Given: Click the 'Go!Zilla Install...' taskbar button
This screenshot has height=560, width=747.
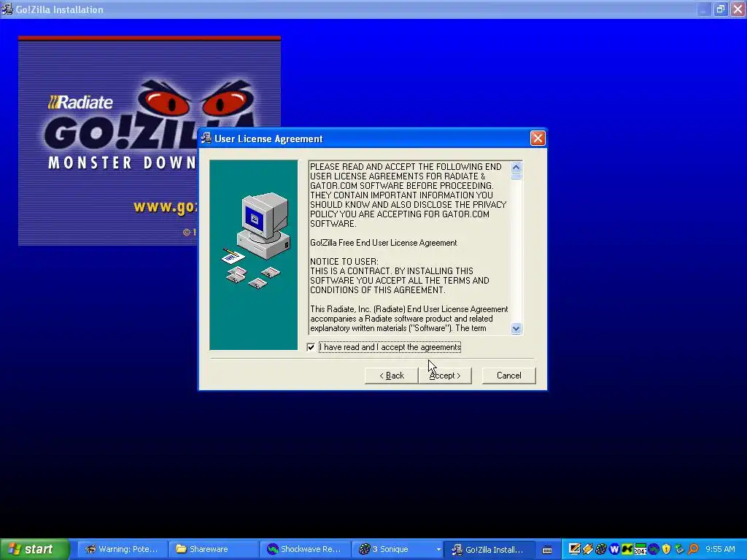Looking at the screenshot, I should pyautogui.click(x=488, y=549).
